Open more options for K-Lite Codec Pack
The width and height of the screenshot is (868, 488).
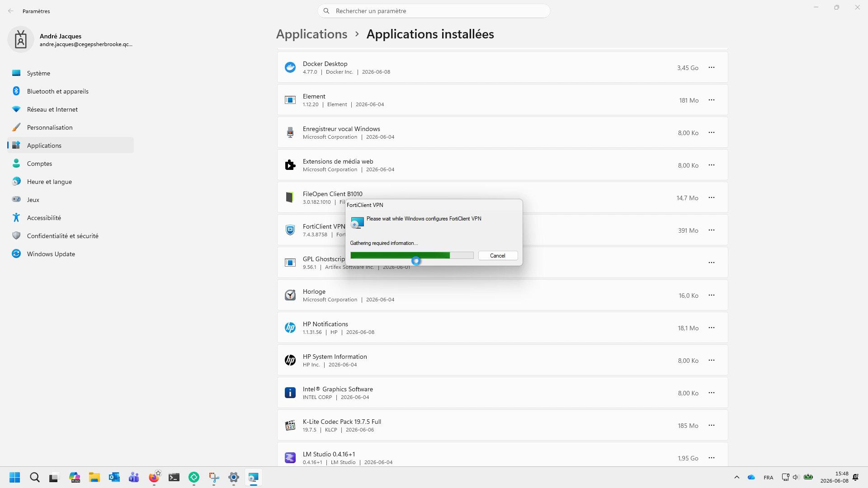pos(712,425)
